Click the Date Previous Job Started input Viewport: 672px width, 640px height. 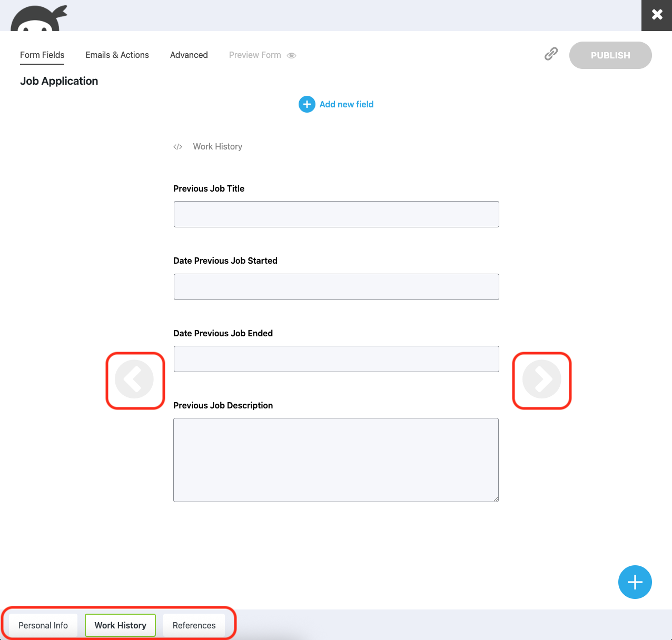(337, 287)
